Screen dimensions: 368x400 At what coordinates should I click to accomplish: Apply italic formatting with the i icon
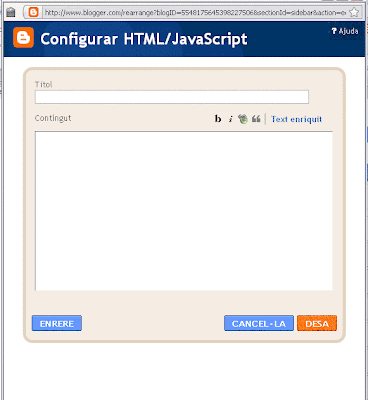coord(230,119)
